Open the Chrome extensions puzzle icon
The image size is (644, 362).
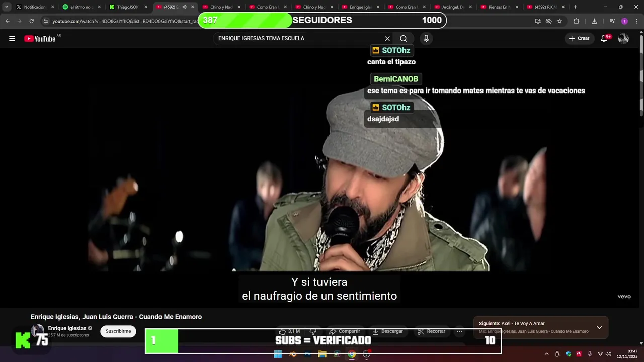tap(577, 21)
